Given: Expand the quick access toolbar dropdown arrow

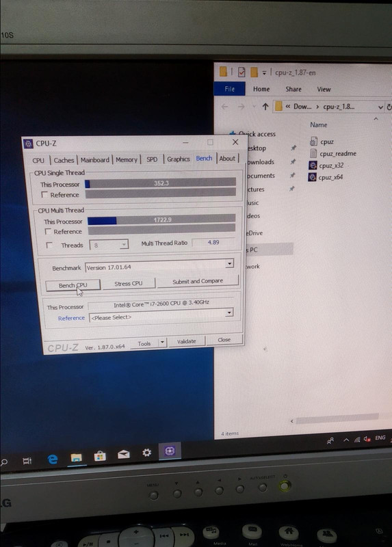Looking at the screenshot, I should pos(265,73).
